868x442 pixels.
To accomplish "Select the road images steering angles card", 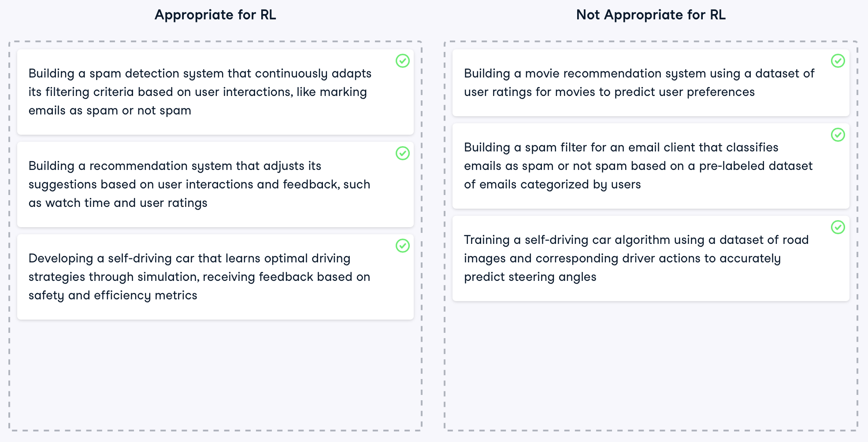I will click(x=651, y=258).
